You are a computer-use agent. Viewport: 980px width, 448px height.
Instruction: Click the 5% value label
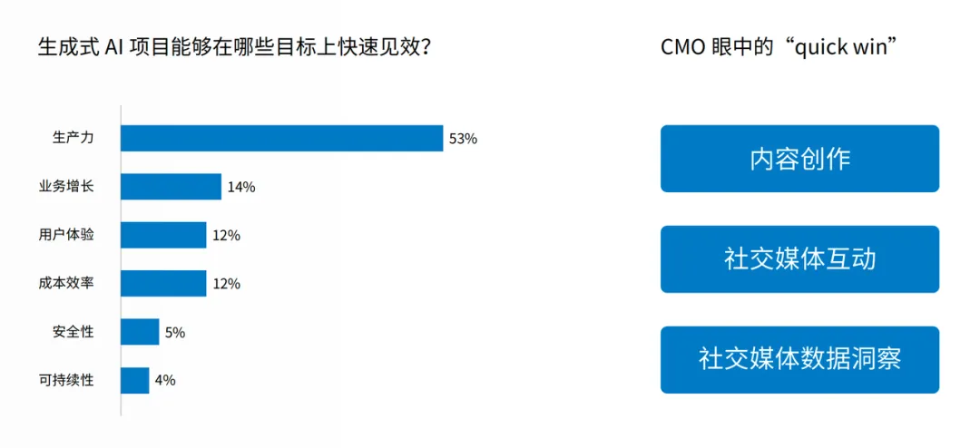[175, 333]
